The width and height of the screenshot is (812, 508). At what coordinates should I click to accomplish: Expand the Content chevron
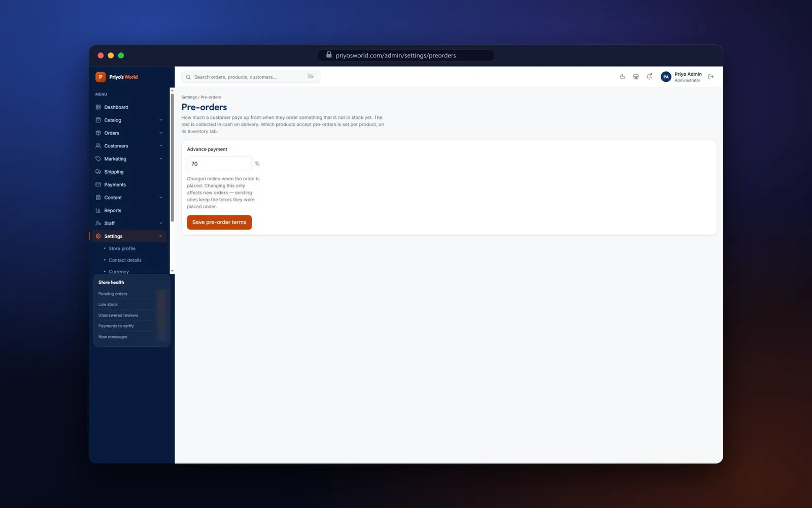click(161, 198)
